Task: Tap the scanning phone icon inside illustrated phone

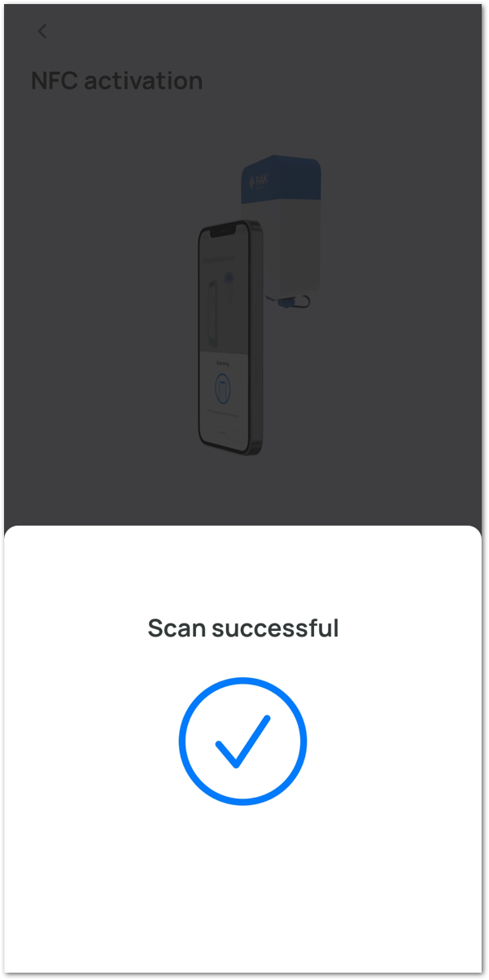Action: tap(223, 388)
